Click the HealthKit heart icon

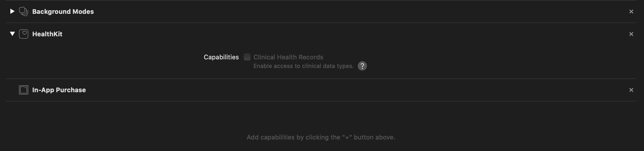[24, 34]
